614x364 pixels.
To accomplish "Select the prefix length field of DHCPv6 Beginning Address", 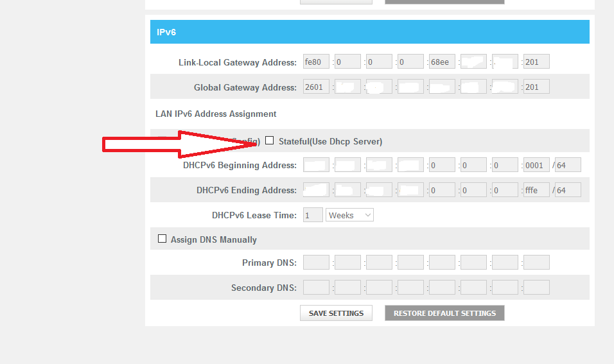I will [x=568, y=165].
